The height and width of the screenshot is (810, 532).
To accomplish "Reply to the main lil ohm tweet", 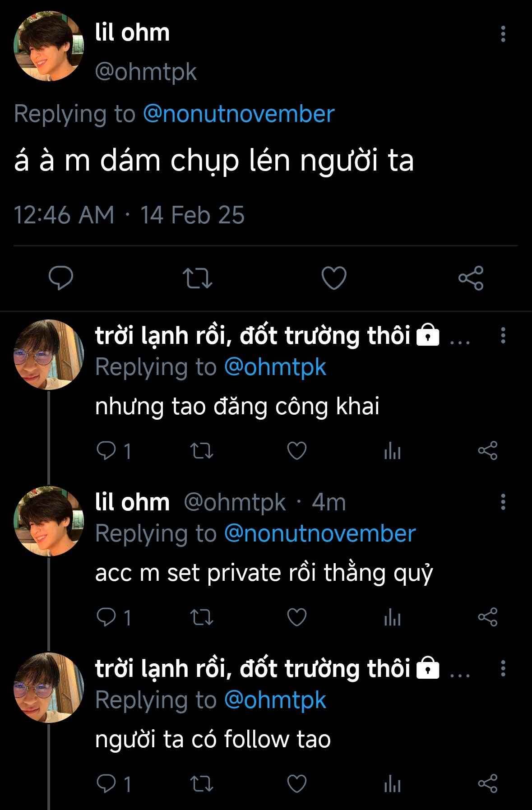I will (61, 278).
